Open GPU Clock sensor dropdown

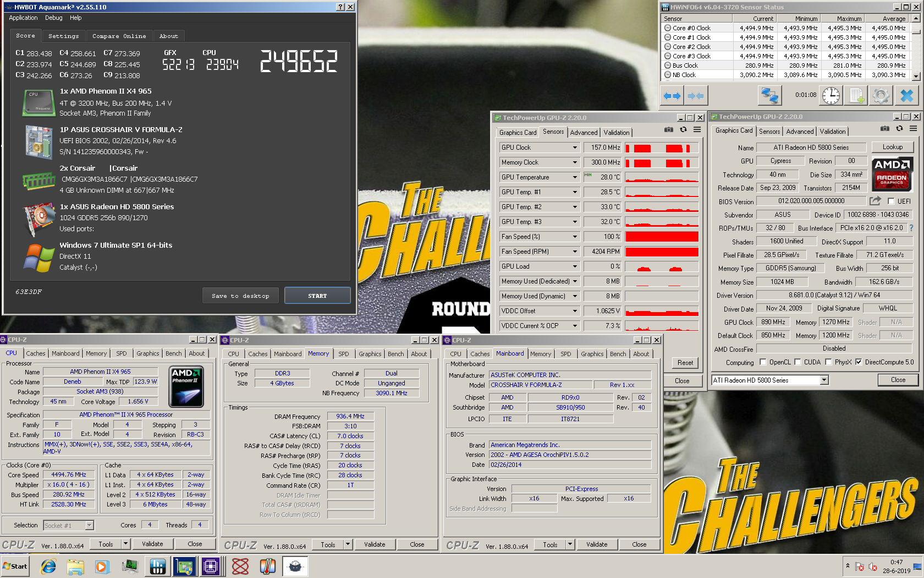[x=575, y=148]
